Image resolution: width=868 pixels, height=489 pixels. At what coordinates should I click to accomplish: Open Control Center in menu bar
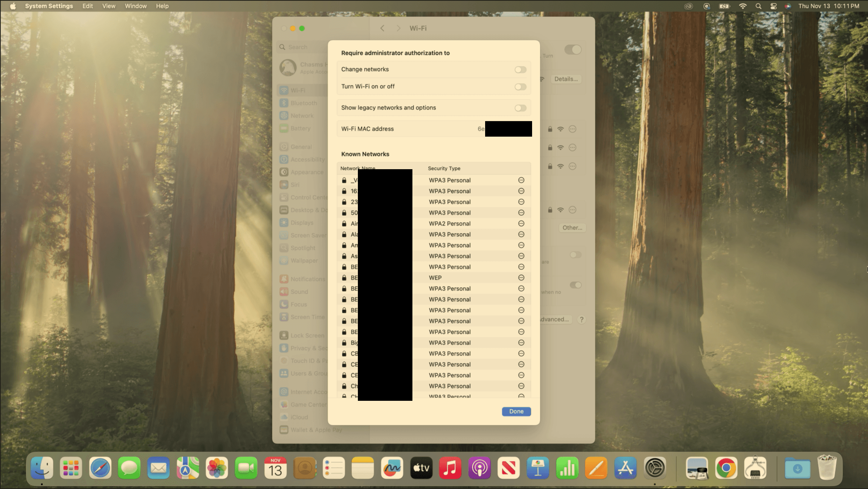(773, 6)
